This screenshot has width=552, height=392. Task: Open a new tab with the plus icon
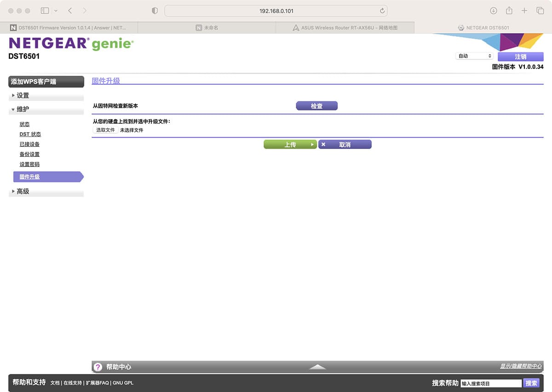(x=524, y=11)
